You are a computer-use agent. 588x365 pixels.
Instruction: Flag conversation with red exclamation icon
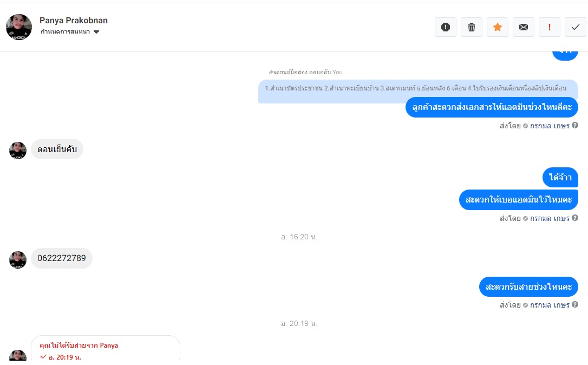tap(550, 27)
